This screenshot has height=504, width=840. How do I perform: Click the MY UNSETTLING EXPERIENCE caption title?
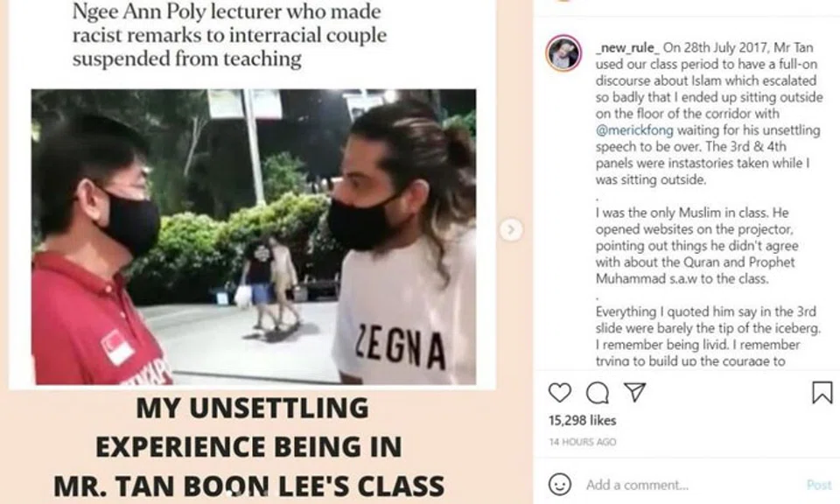[248, 447]
